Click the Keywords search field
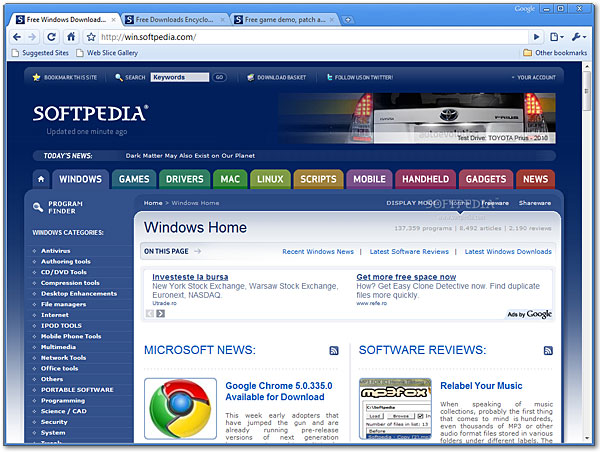The image size is (600, 452). 180,77
